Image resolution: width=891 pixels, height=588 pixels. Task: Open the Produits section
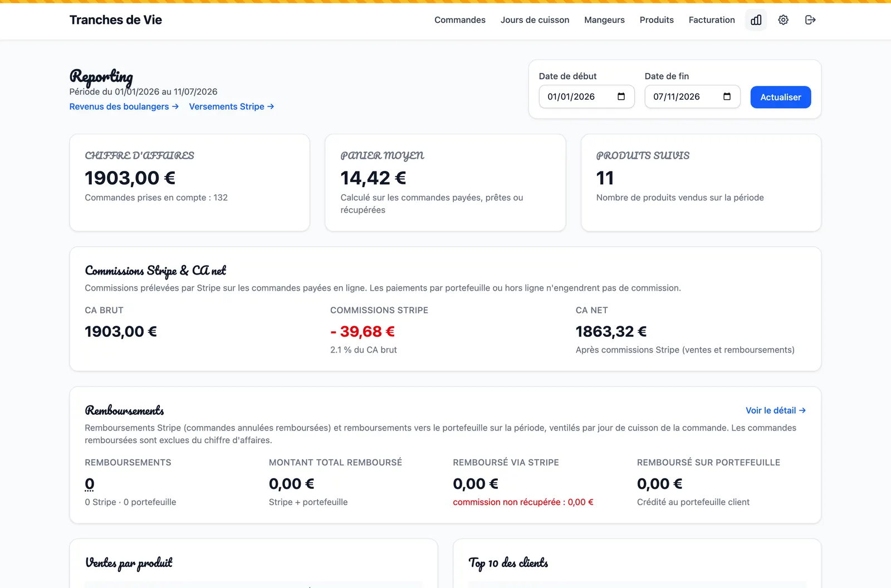[657, 20]
